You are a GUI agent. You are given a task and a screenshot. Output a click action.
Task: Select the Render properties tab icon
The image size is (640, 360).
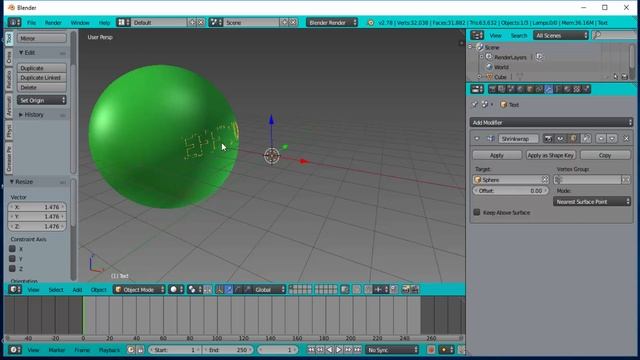coord(492,89)
